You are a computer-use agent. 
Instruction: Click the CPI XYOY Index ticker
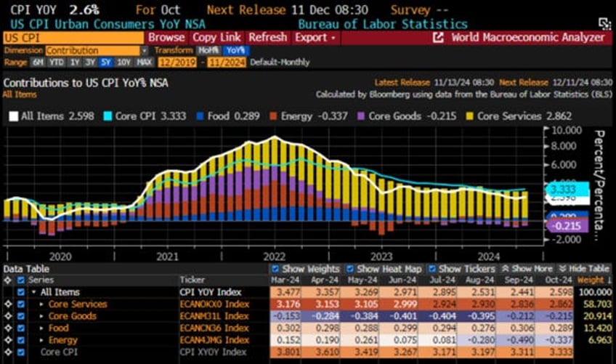coord(213,352)
